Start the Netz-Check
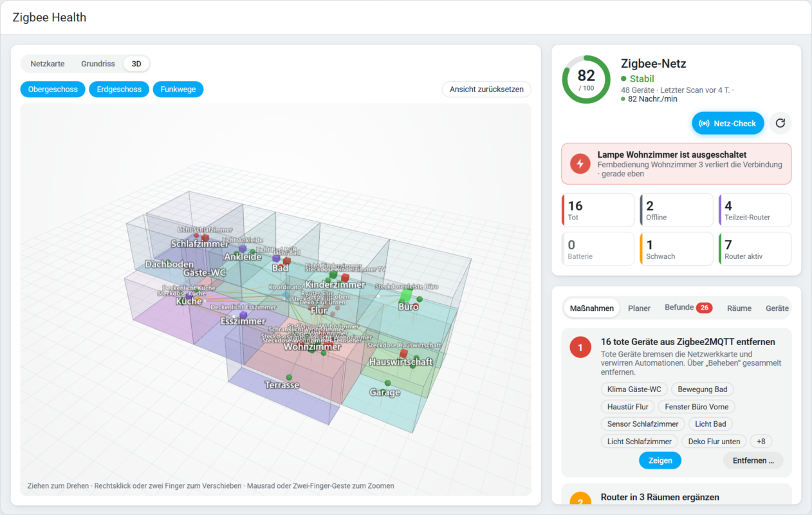Viewport: 812px width, 515px height. click(x=728, y=123)
